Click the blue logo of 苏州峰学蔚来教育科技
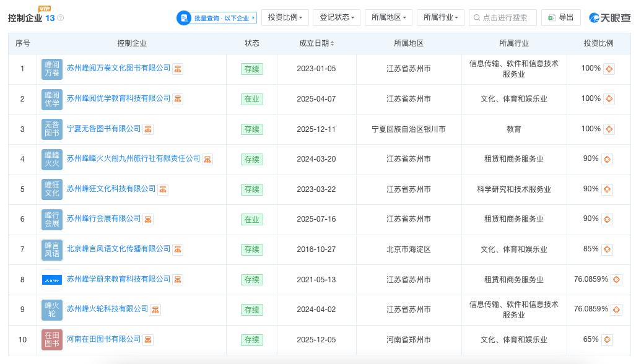 point(52,280)
